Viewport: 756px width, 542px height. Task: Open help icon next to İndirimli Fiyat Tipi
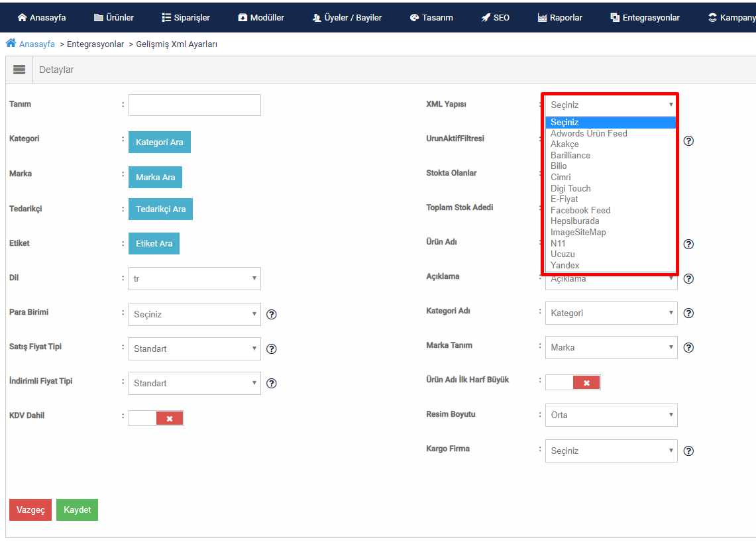click(x=272, y=384)
